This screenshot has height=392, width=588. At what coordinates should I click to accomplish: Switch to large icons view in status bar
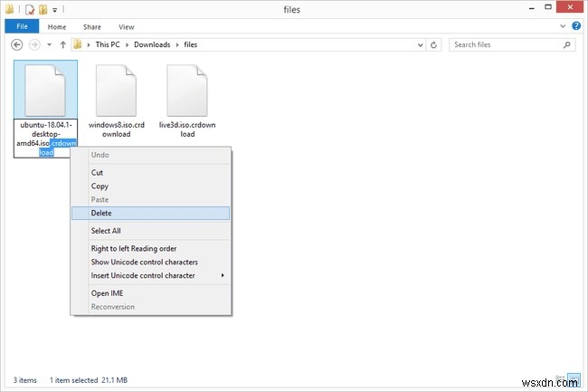pos(574,378)
